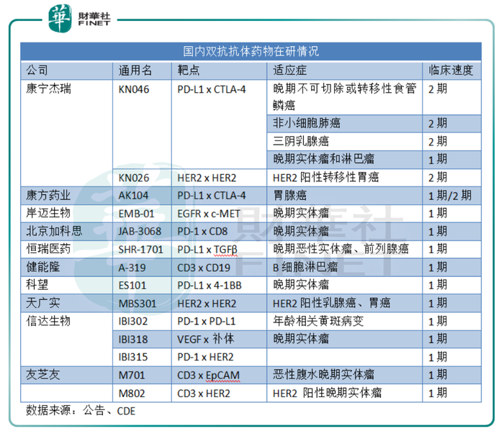Image resolution: width=504 pixels, height=431 pixels.
Task: Select drug name SHR-1701
Action: pos(141,250)
